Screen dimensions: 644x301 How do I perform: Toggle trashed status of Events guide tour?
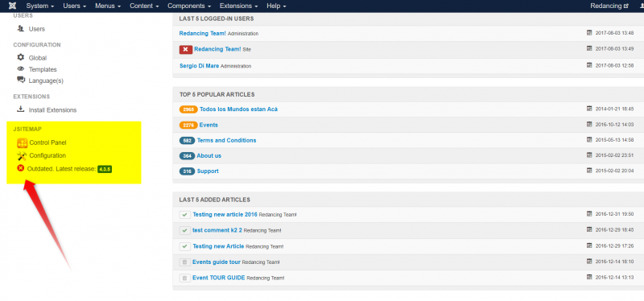tap(185, 262)
